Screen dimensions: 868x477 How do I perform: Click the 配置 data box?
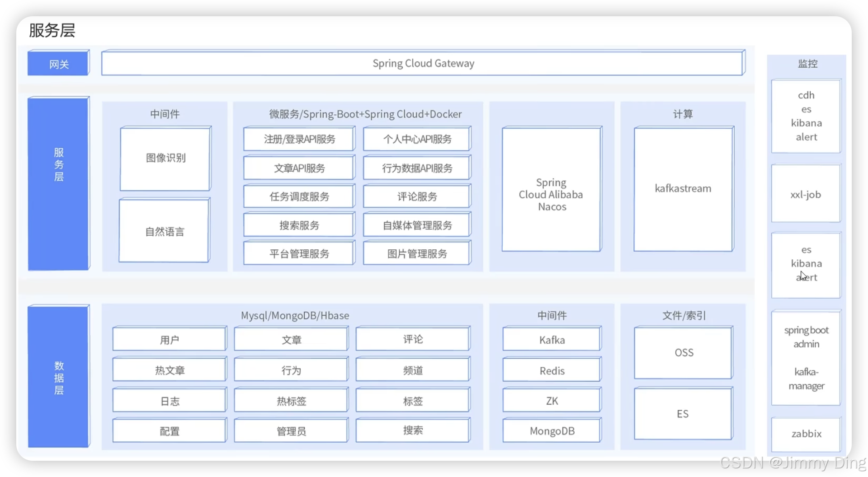coord(170,430)
